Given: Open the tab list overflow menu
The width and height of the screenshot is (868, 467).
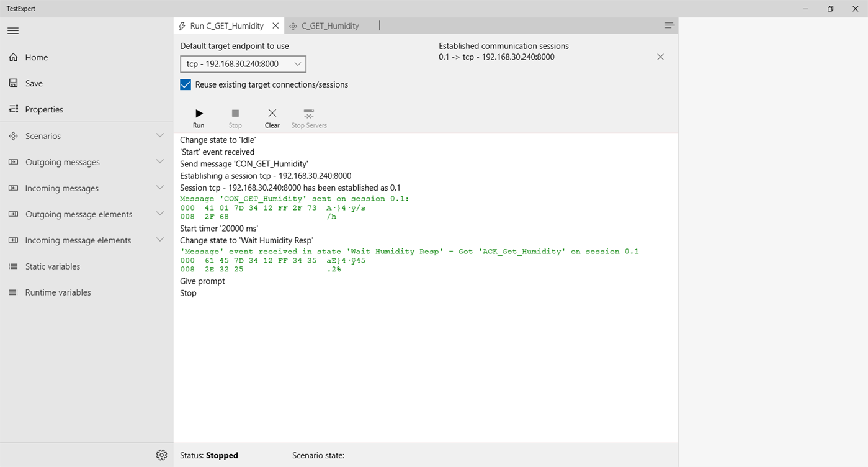Looking at the screenshot, I should tap(669, 25).
